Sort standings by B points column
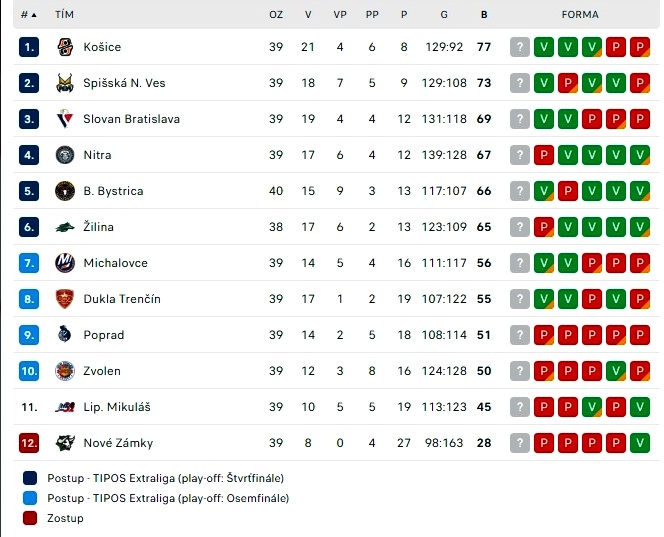 pos(484,15)
